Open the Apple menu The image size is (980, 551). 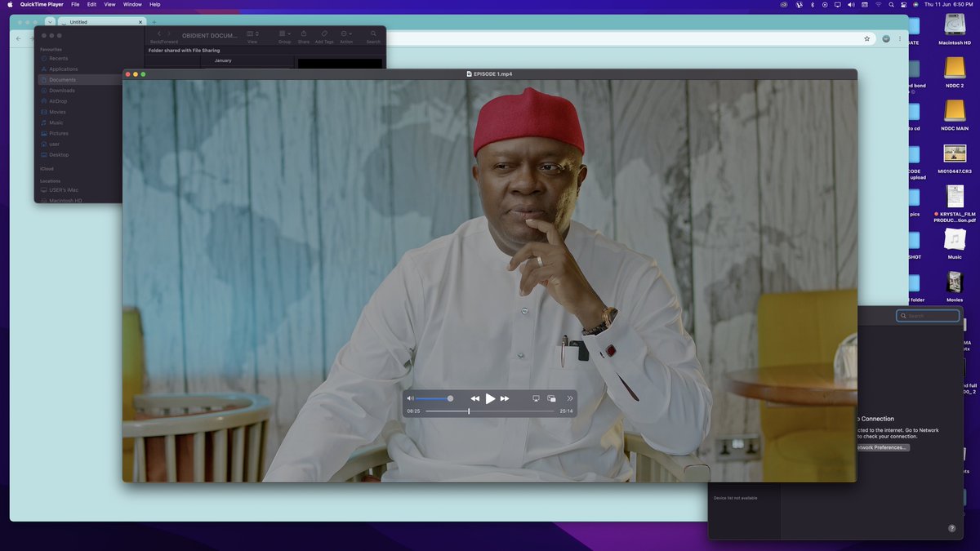[8, 4]
